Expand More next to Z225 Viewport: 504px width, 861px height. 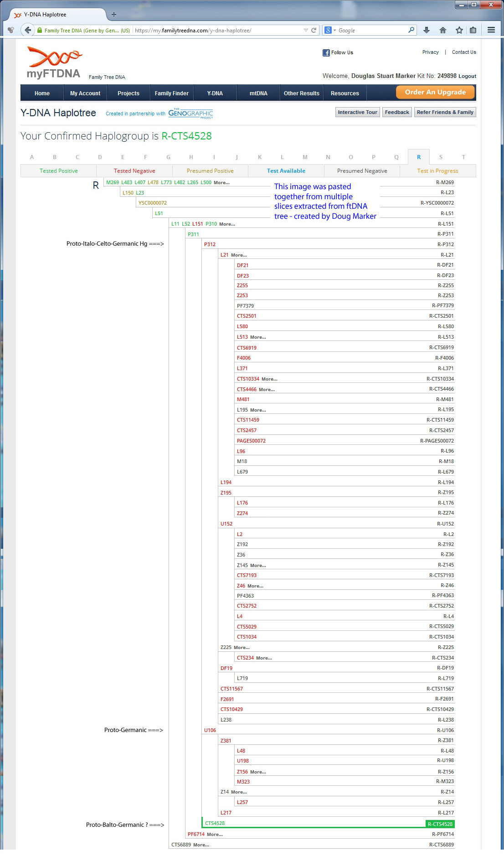(242, 648)
